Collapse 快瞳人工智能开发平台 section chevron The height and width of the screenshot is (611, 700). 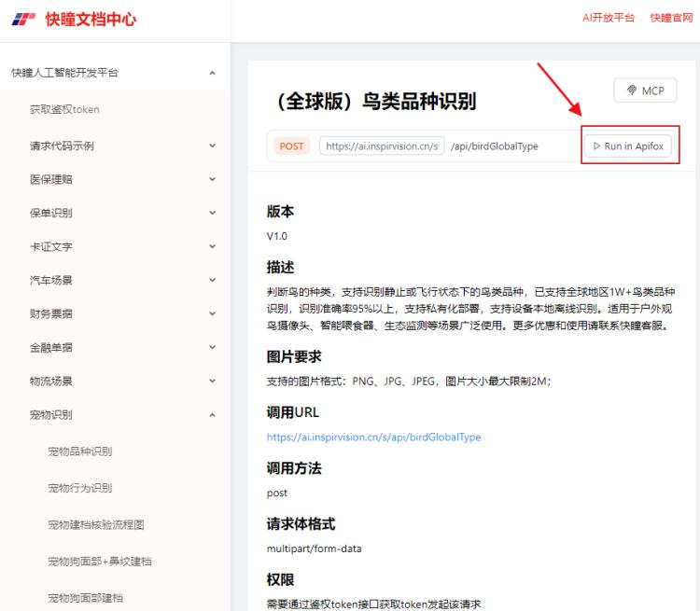(213, 73)
